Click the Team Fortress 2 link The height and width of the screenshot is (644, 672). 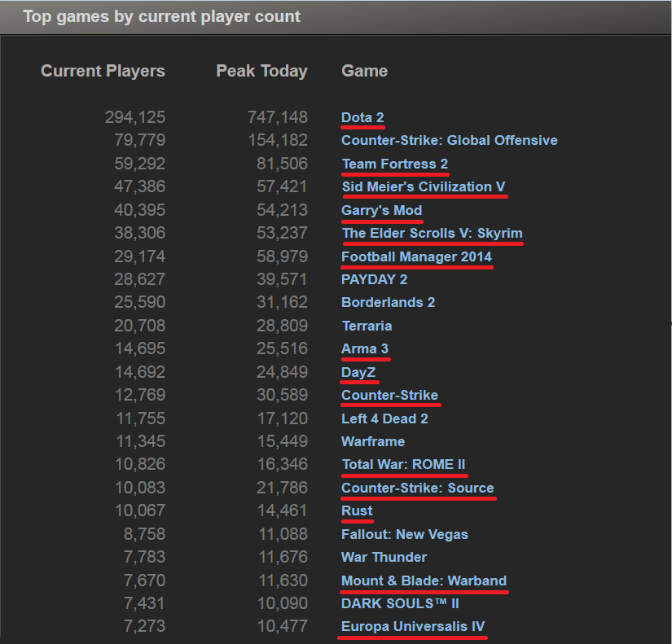coord(395,164)
